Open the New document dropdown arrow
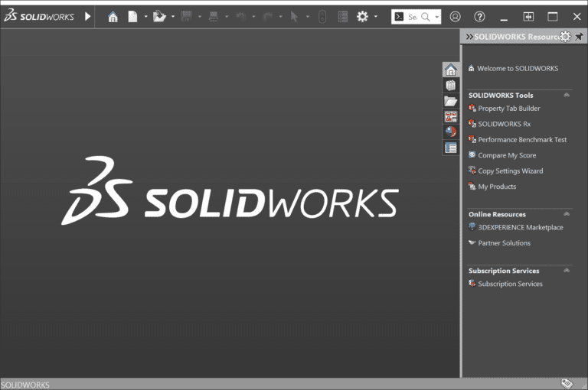Viewport: 588px width, 390px height. (x=146, y=17)
